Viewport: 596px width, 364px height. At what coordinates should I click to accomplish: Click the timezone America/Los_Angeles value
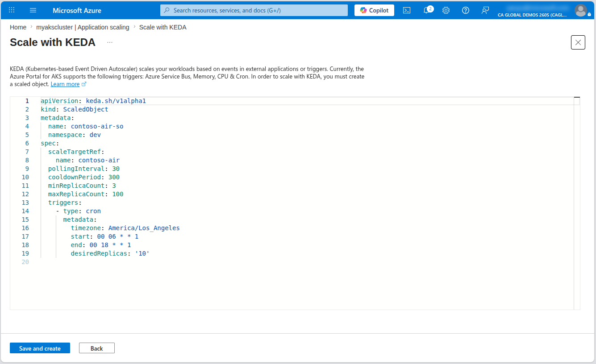point(144,228)
